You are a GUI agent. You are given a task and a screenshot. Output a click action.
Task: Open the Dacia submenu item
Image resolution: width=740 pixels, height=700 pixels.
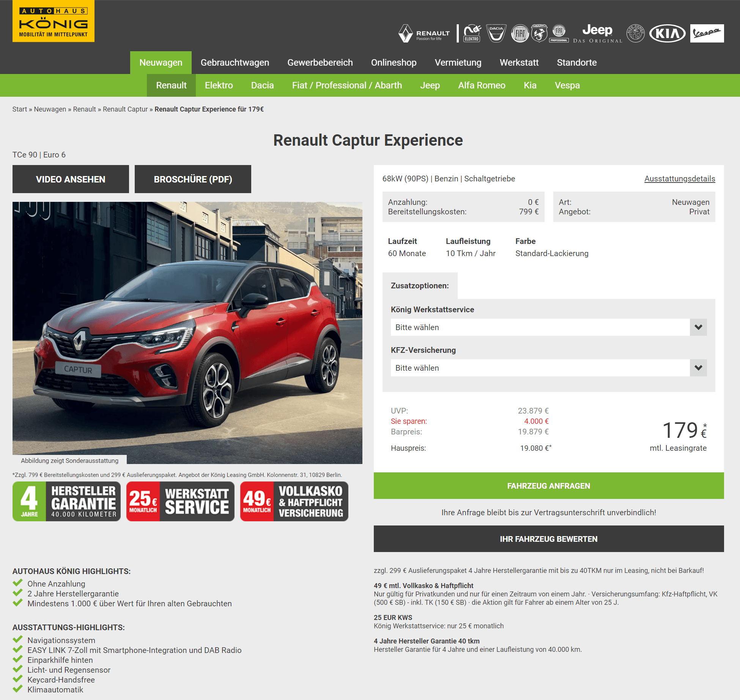coord(263,85)
